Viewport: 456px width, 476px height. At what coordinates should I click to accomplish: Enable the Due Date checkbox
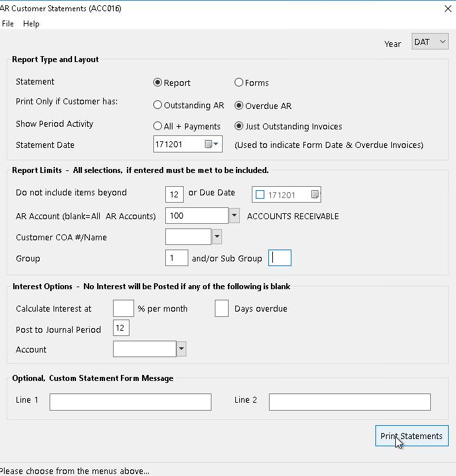point(260,195)
